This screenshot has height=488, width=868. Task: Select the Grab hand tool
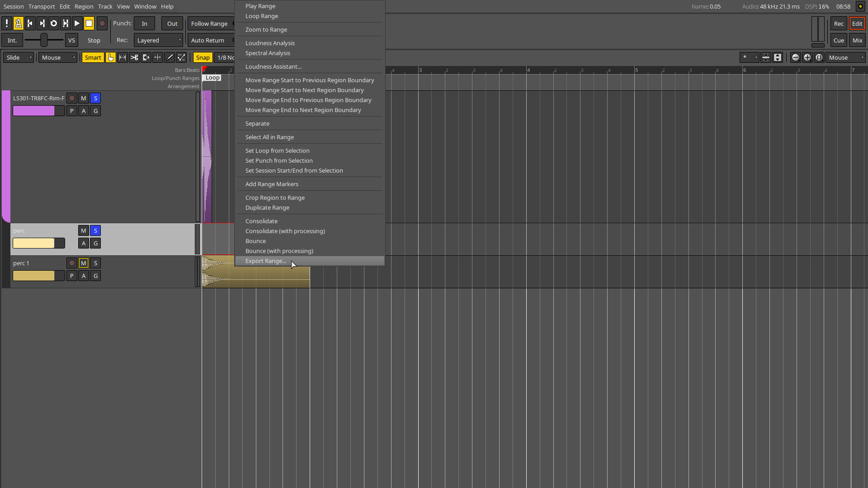tap(111, 57)
